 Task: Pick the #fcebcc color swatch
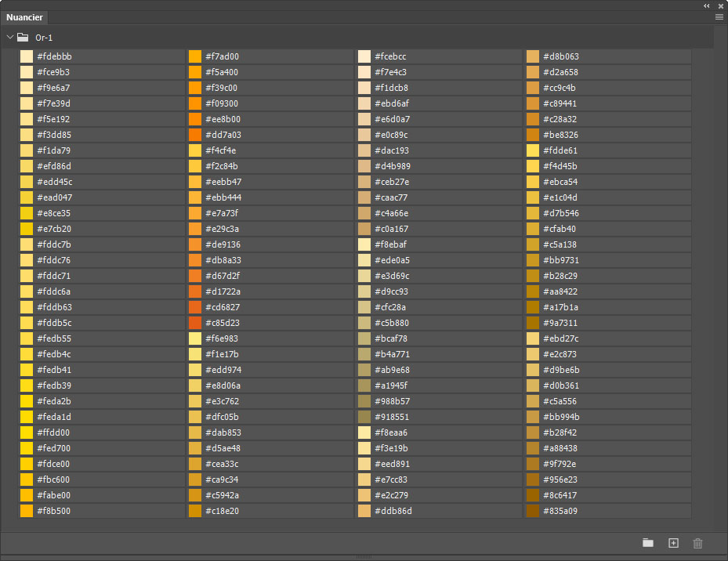pos(364,56)
